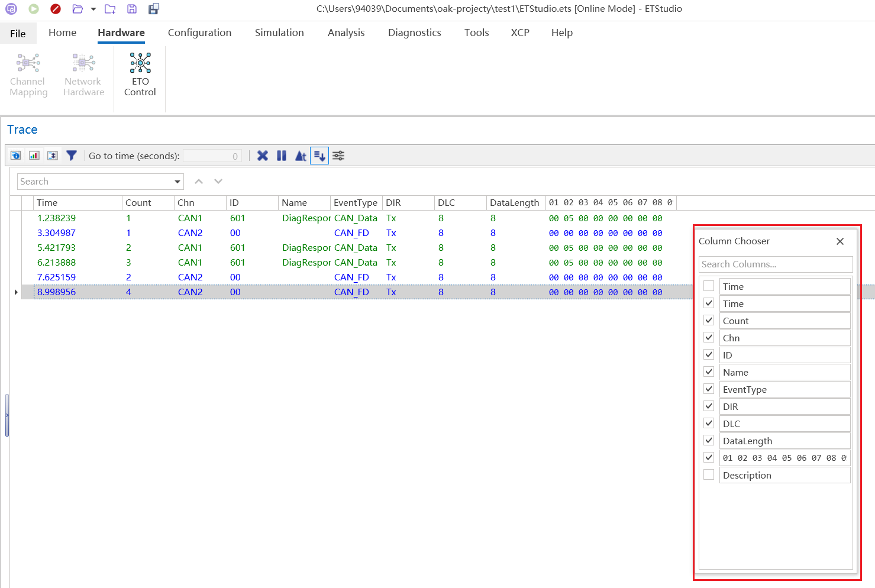This screenshot has width=875, height=588.
Task: Open trace settings sliders icon
Action: (338, 156)
